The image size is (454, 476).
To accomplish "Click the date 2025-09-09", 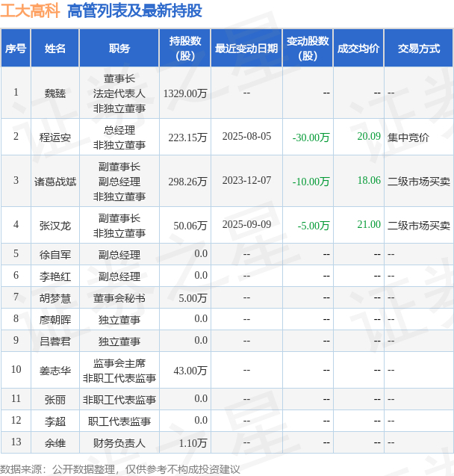I will [x=246, y=224].
